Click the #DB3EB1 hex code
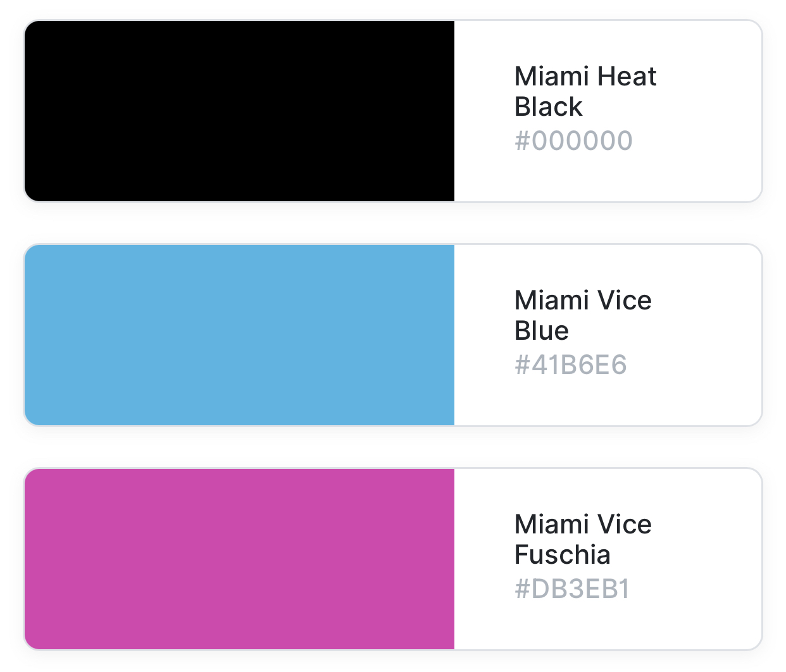 (x=572, y=589)
